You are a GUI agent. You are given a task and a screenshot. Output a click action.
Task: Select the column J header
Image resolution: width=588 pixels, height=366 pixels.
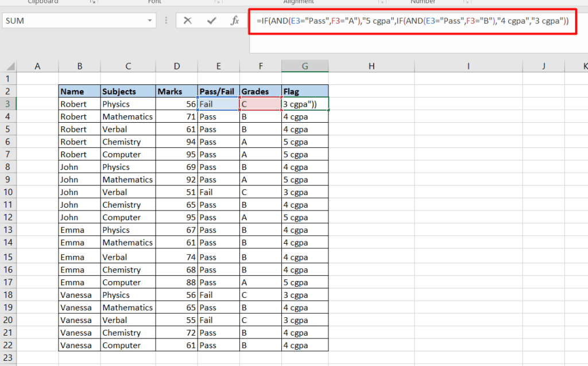tap(543, 65)
